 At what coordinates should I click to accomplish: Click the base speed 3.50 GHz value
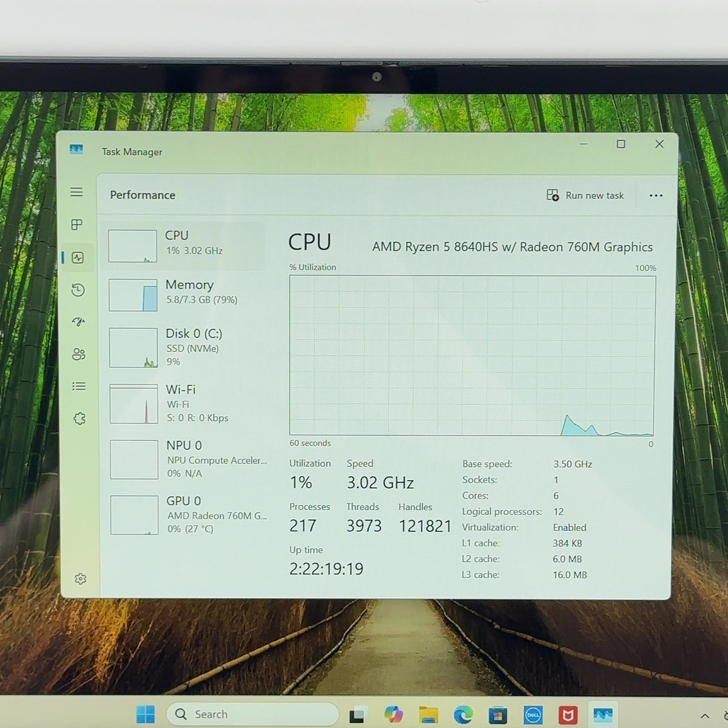click(x=573, y=464)
